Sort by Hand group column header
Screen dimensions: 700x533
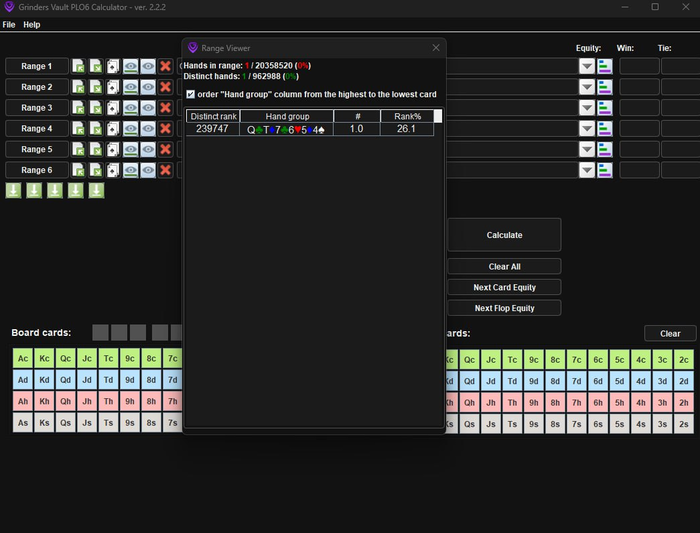pos(287,116)
